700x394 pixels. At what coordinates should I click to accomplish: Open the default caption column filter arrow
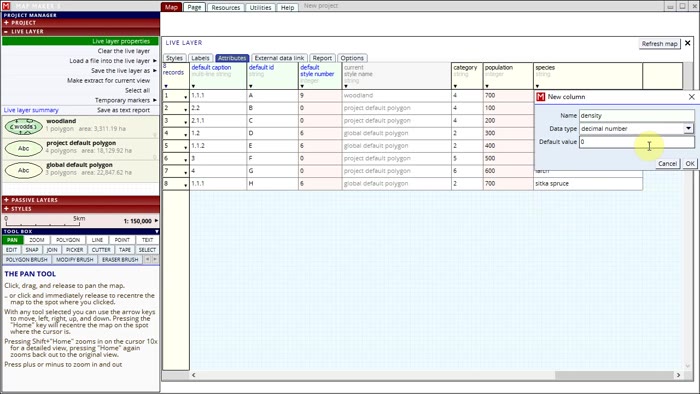tap(193, 86)
